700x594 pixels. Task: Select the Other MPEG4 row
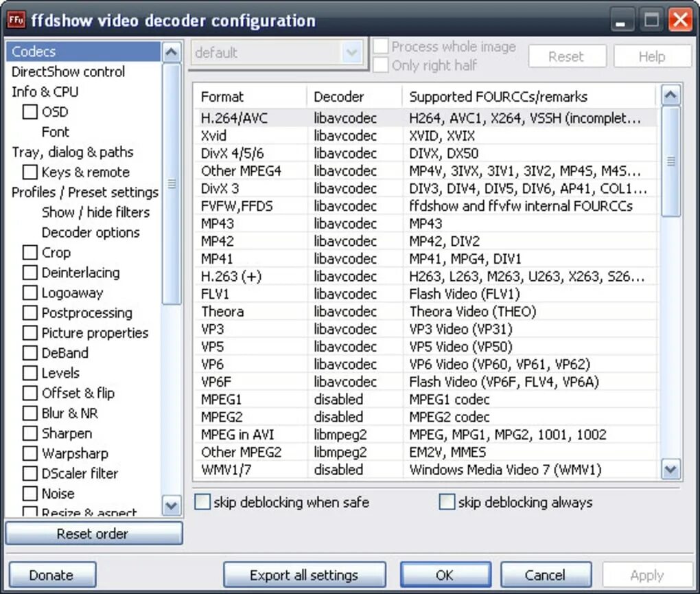click(426, 170)
